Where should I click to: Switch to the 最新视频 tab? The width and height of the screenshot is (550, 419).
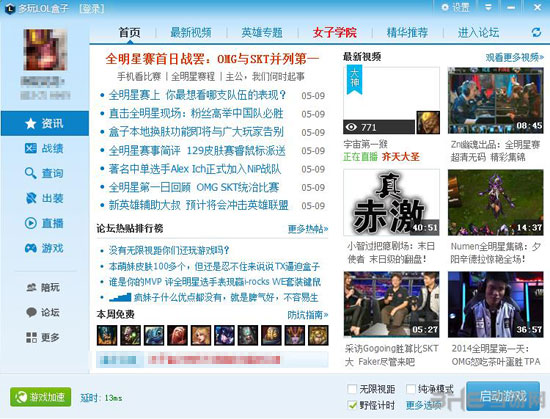[191, 33]
